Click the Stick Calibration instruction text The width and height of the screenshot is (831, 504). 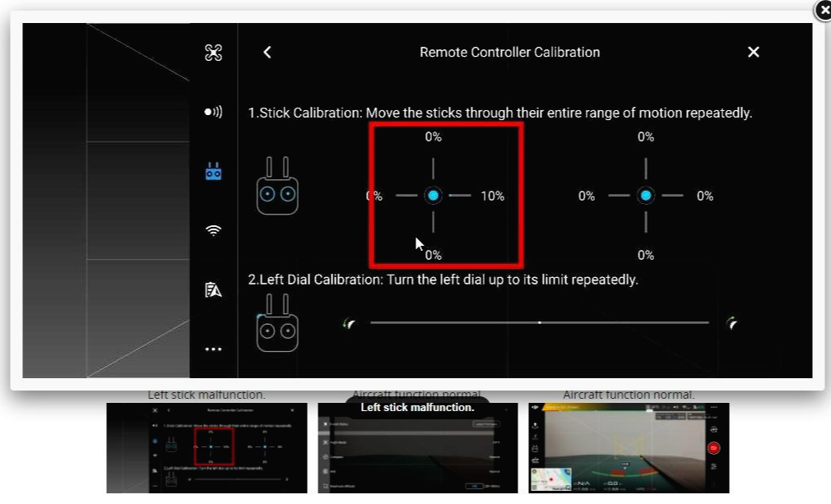pyautogui.click(x=500, y=113)
